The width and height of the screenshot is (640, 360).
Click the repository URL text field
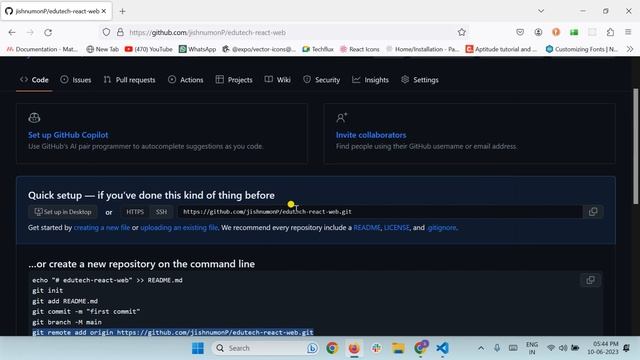pyautogui.click(x=380, y=212)
